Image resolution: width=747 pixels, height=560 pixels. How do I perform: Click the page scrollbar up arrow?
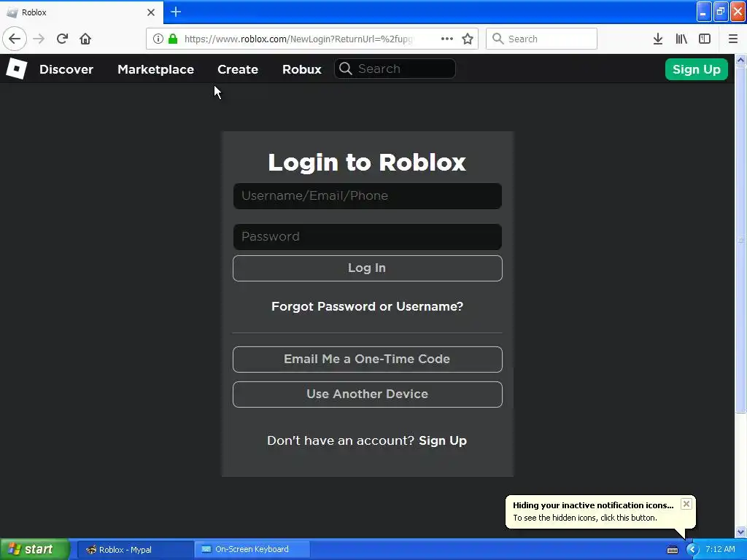[740, 60]
